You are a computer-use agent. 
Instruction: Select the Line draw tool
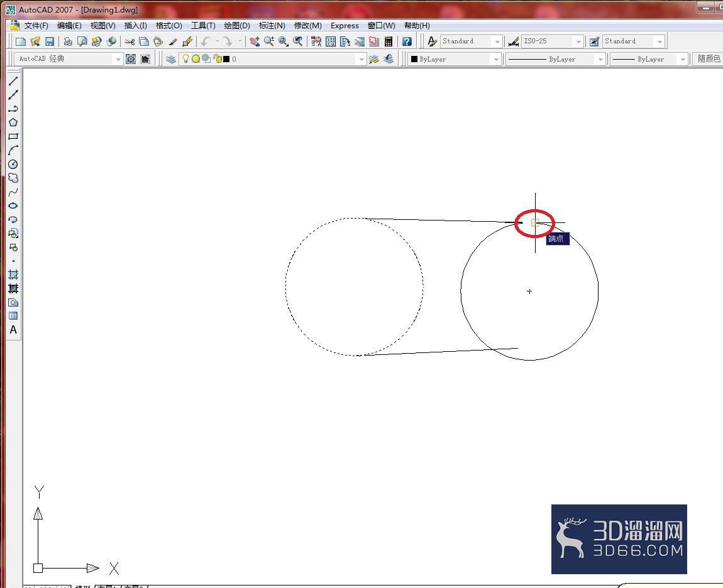(13, 81)
